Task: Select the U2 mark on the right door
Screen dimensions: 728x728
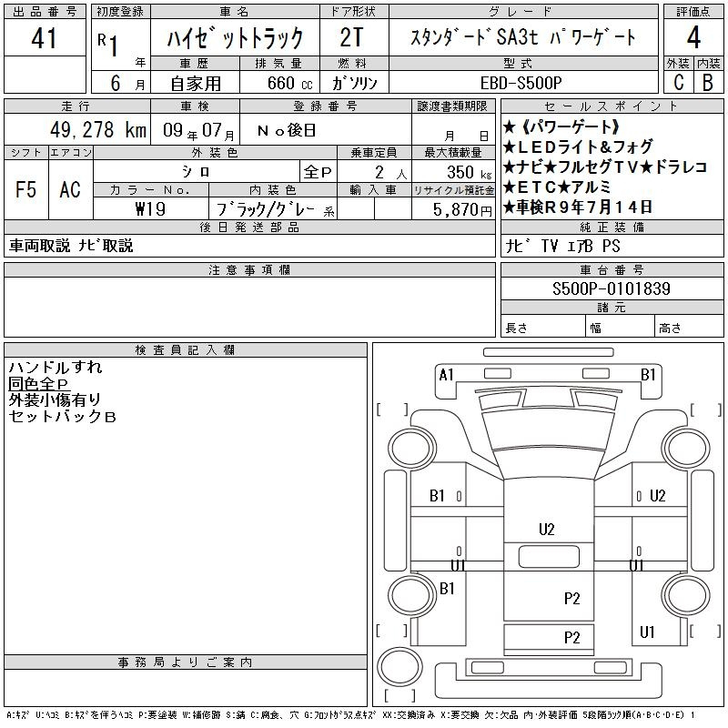Action: (x=657, y=496)
